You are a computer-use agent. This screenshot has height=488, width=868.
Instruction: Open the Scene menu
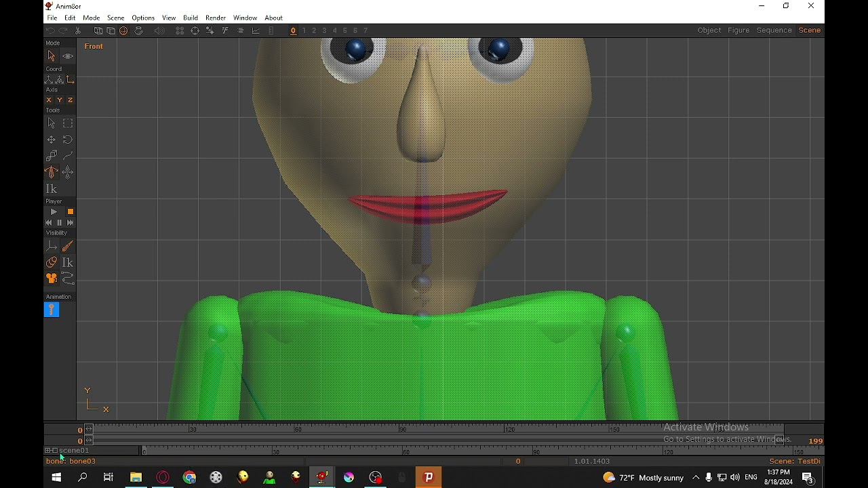pos(116,18)
